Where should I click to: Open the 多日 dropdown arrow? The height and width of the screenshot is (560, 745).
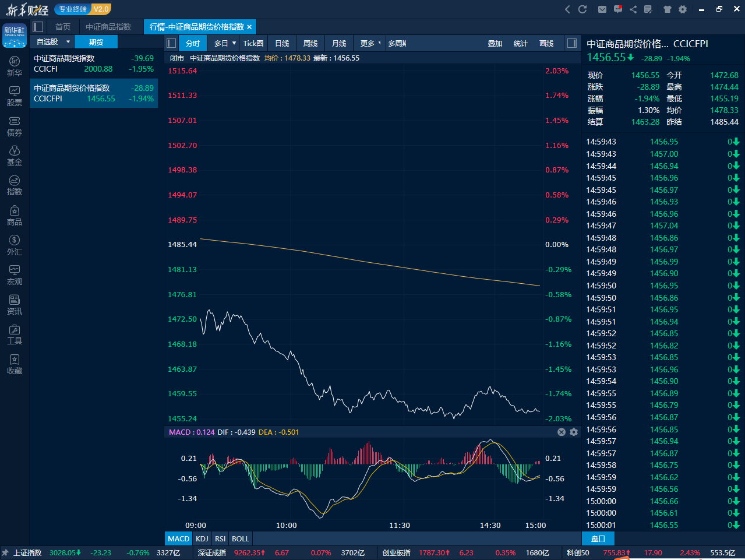click(234, 43)
